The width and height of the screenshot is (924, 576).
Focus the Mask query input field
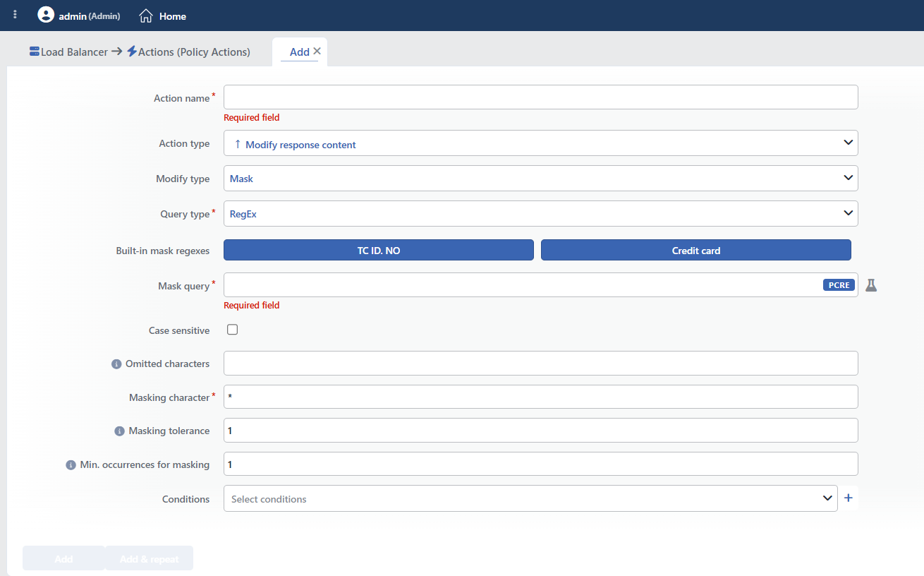[x=540, y=285]
